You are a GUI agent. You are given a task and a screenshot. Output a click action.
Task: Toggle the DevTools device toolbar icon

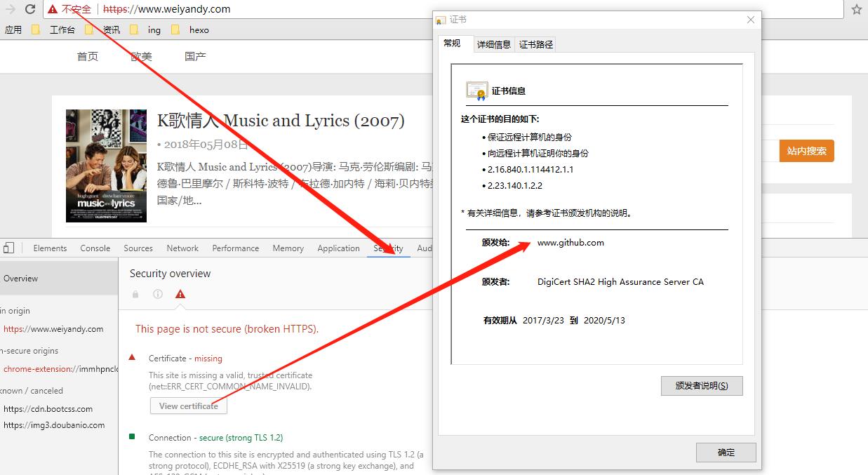8,248
